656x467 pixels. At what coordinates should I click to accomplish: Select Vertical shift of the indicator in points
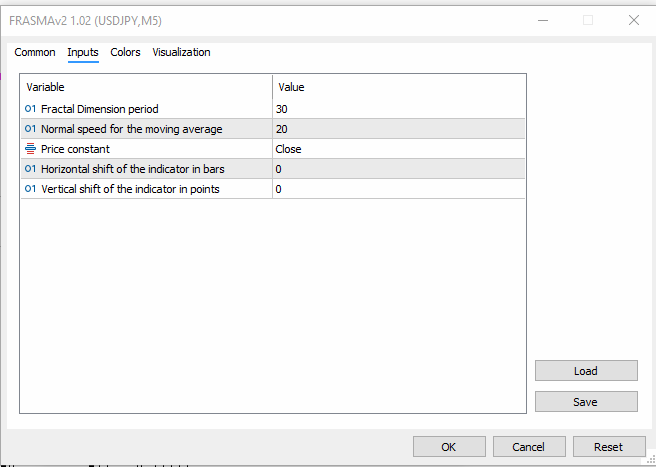click(130, 190)
